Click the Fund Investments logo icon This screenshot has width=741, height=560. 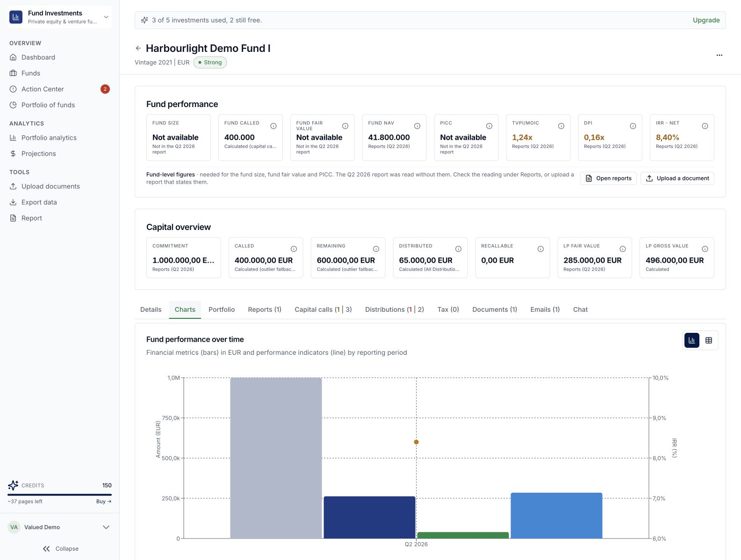pos(16,17)
